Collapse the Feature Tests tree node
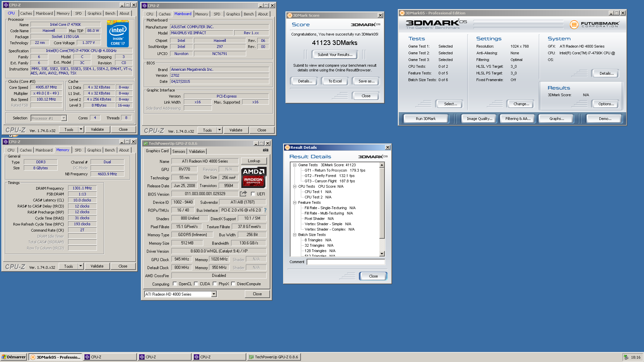The width and height of the screenshot is (644, 362). click(x=294, y=202)
